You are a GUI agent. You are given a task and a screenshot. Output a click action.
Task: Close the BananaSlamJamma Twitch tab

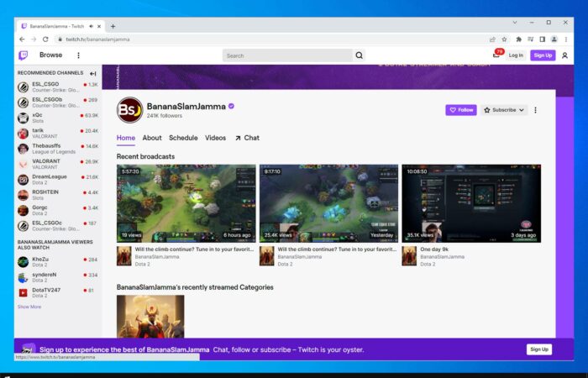[99, 26]
